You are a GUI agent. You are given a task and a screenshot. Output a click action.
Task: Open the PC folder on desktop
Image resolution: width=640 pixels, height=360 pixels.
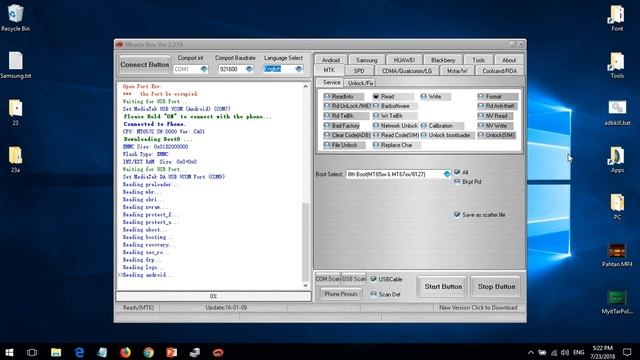point(617,207)
